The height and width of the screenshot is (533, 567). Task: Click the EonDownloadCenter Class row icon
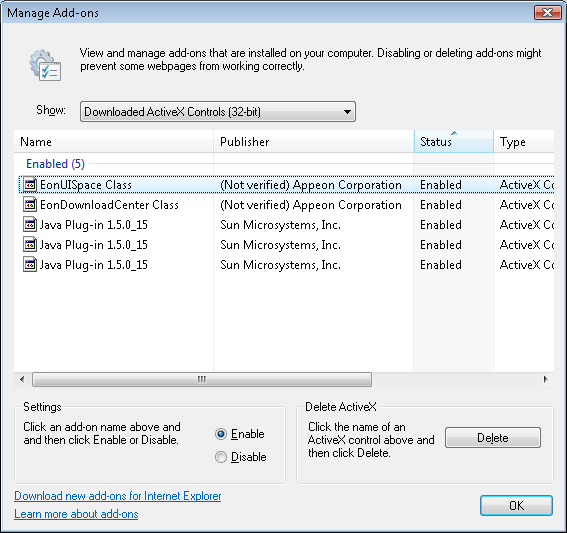[30, 205]
